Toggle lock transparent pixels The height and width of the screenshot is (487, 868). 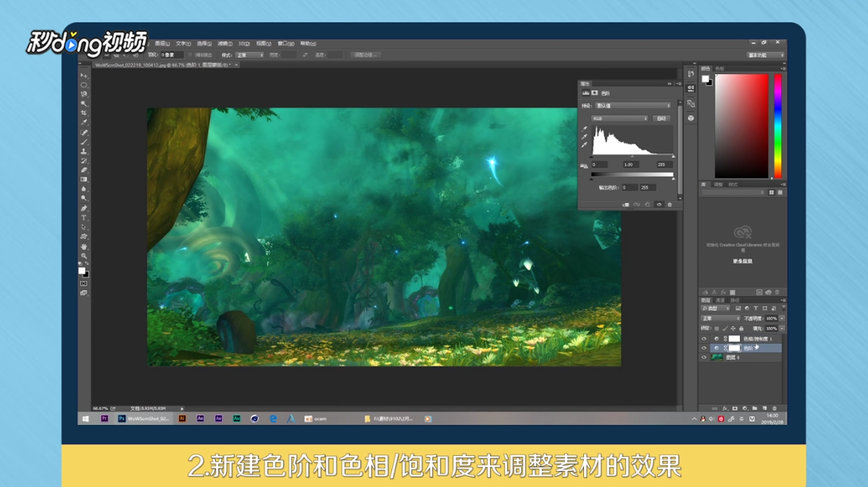[x=717, y=329]
